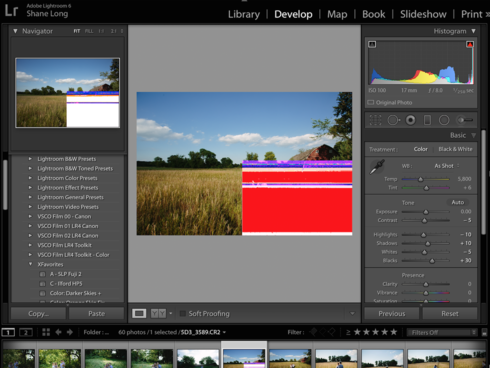
Task: Go back to previous photo source
Action: pos(58,332)
